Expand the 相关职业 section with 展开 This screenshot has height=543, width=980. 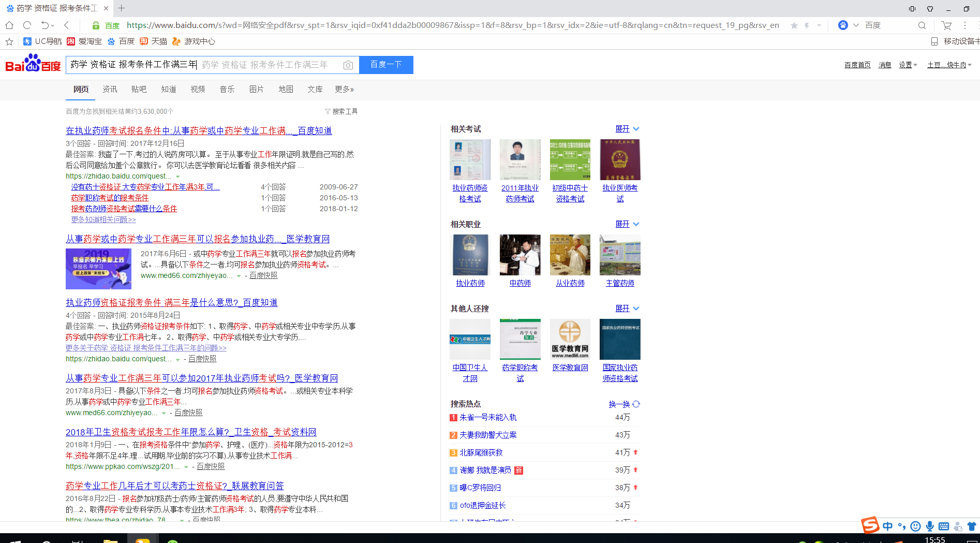coord(627,224)
